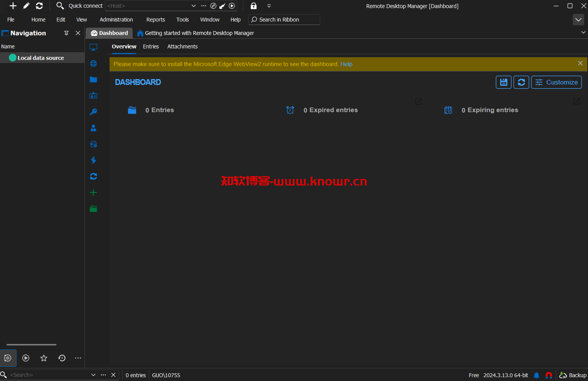588x381 pixels.
Task: Switch to the Dashboard tab
Action: (109, 33)
